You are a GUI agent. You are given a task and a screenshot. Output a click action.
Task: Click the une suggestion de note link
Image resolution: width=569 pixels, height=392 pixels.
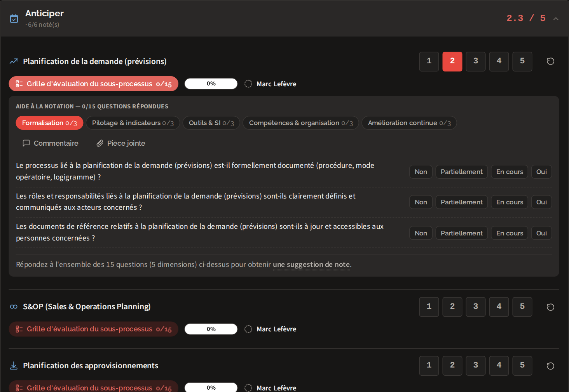pos(311,265)
